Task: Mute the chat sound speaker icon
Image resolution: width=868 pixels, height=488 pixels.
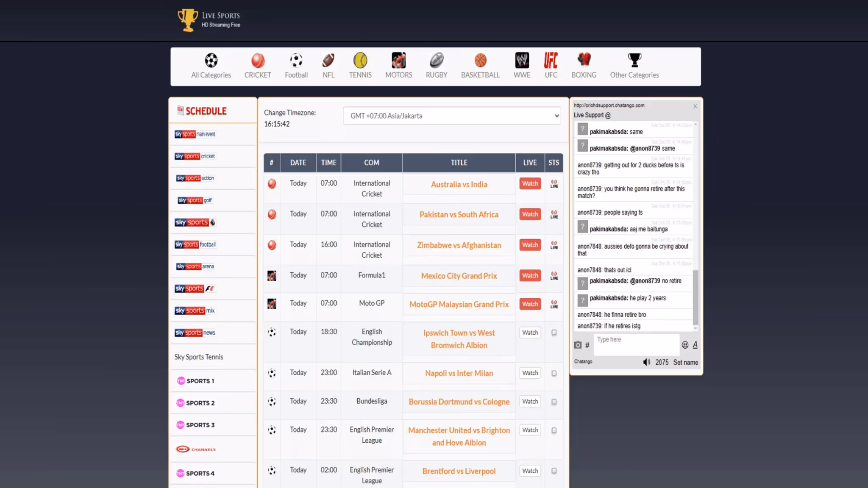Action: 646,362
